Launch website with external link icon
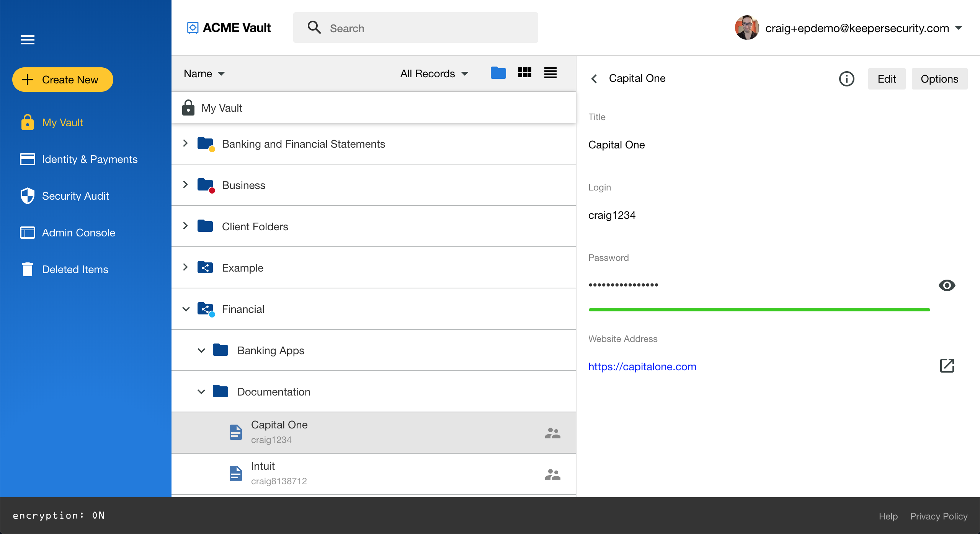The width and height of the screenshot is (980, 534). (947, 366)
